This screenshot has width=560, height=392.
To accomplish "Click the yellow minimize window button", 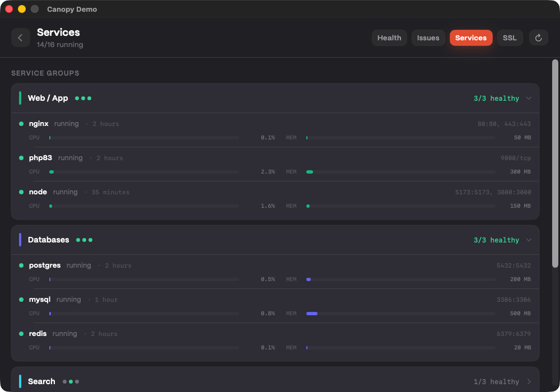I will (x=22, y=9).
